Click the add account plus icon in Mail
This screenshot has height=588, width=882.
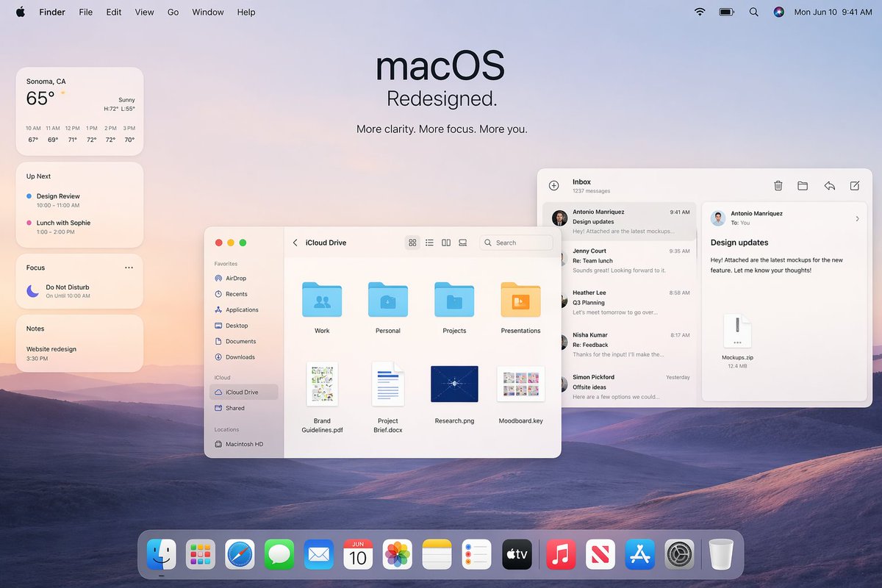click(x=553, y=186)
